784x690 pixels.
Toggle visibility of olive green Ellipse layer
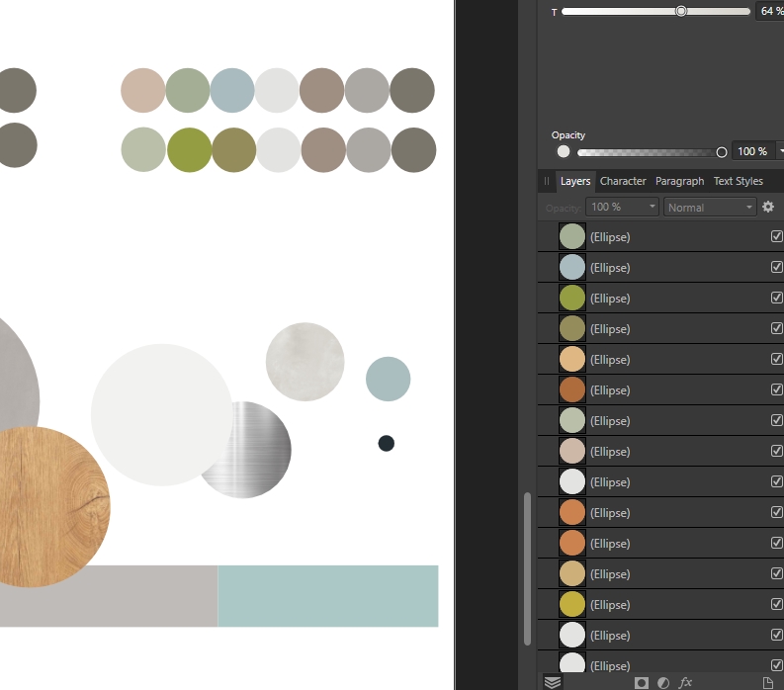[x=776, y=298]
